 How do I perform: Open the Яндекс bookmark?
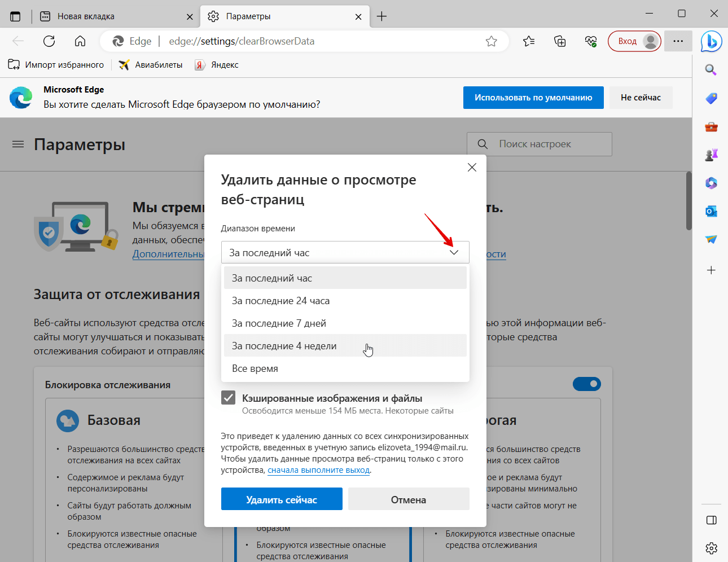tap(217, 65)
